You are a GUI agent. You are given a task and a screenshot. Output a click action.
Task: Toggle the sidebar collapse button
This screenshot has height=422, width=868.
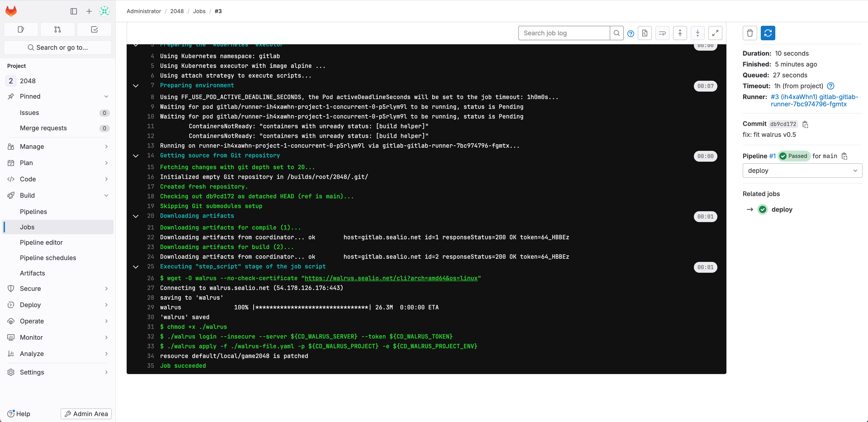pyautogui.click(x=74, y=11)
